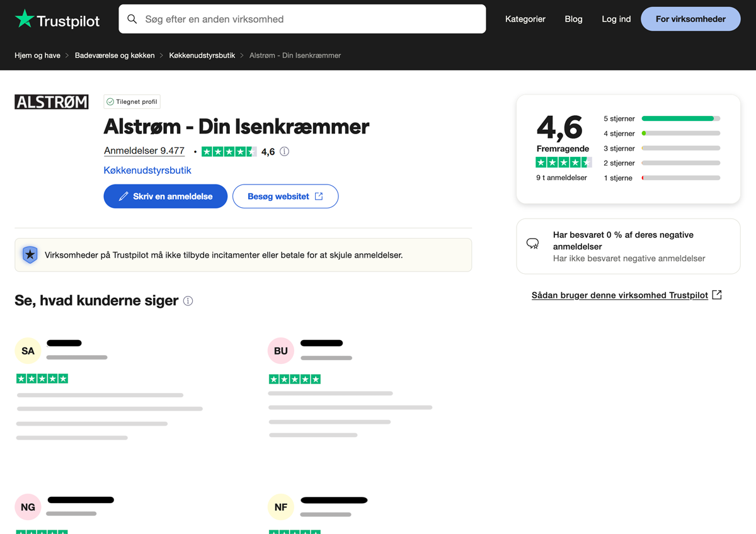756x534 pixels.
Task: Open the Kategorier menu
Action: (525, 19)
